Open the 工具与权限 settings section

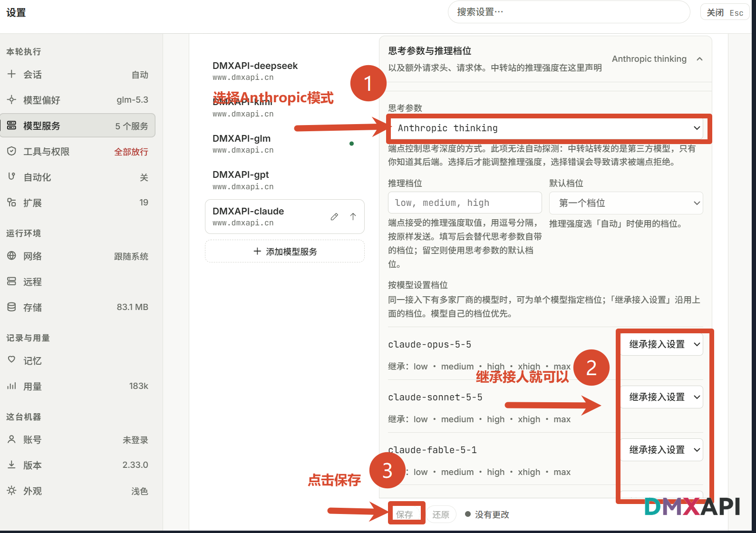78,152
